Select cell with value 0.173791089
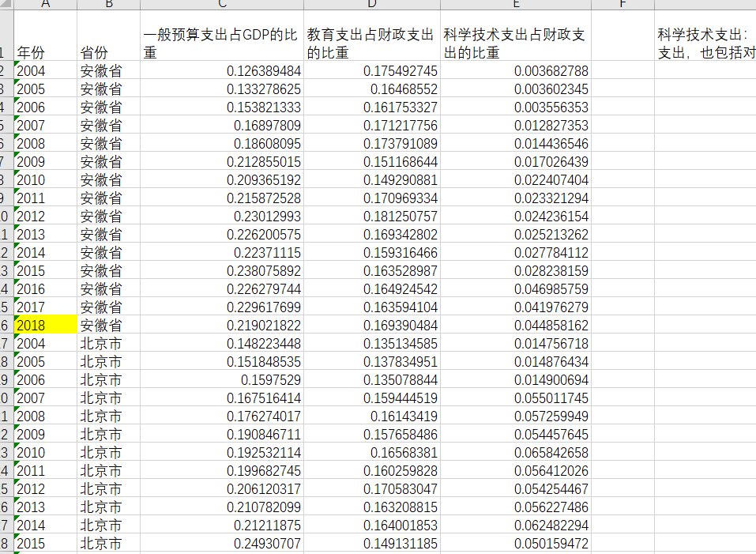The image size is (756, 554). 372,143
